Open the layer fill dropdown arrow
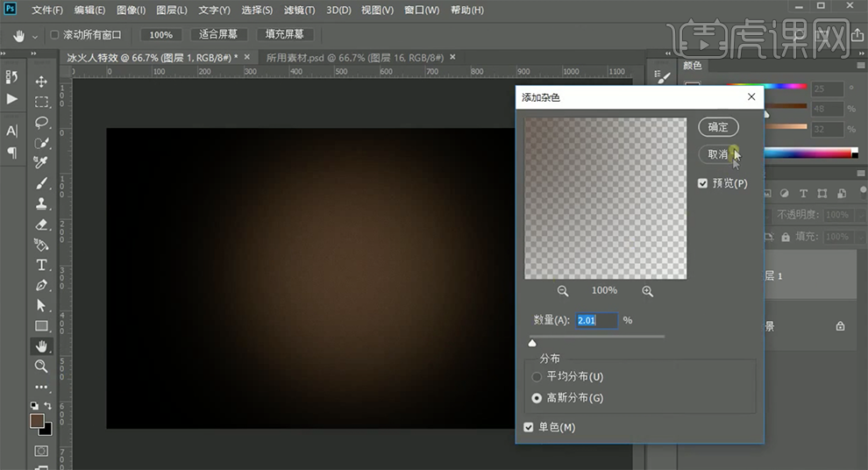Screen dimensions: 868x470 [861, 237]
